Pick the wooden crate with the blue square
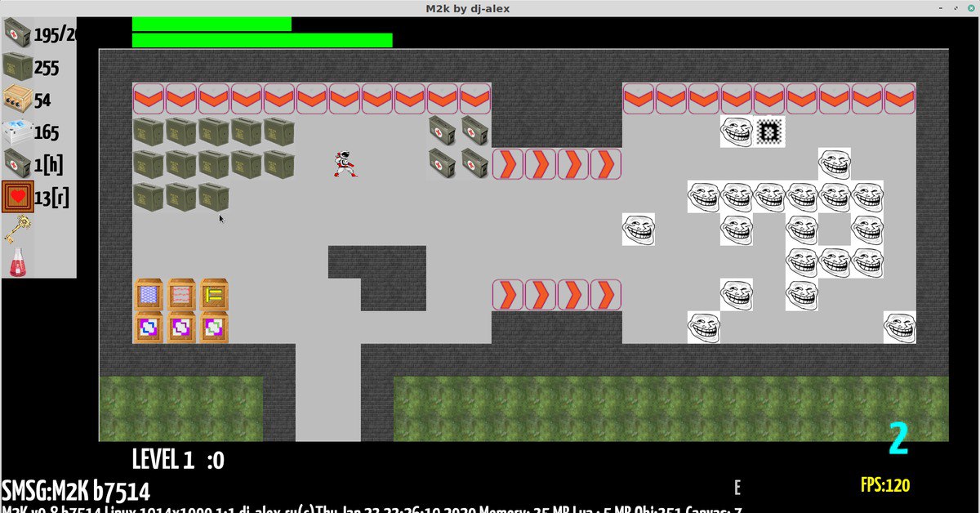Screen dimensions: 980x513 tap(149, 295)
